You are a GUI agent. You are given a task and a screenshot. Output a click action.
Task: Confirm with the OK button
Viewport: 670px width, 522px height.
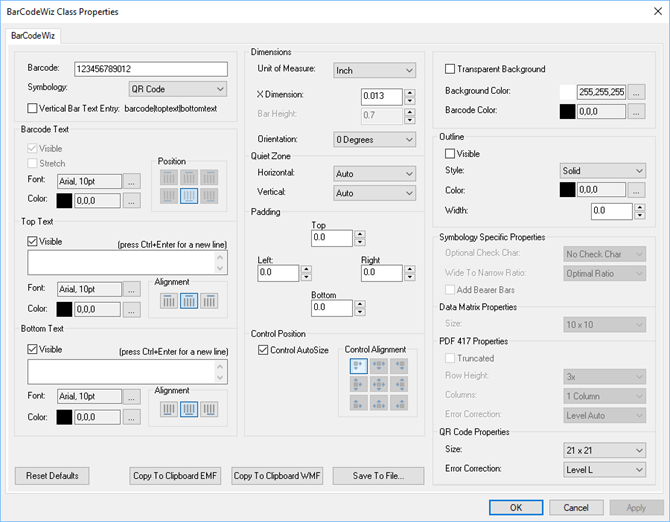pos(516,507)
